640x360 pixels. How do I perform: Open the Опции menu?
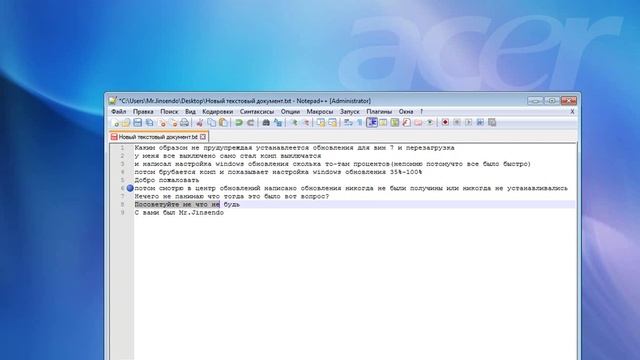(x=290, y=111)
